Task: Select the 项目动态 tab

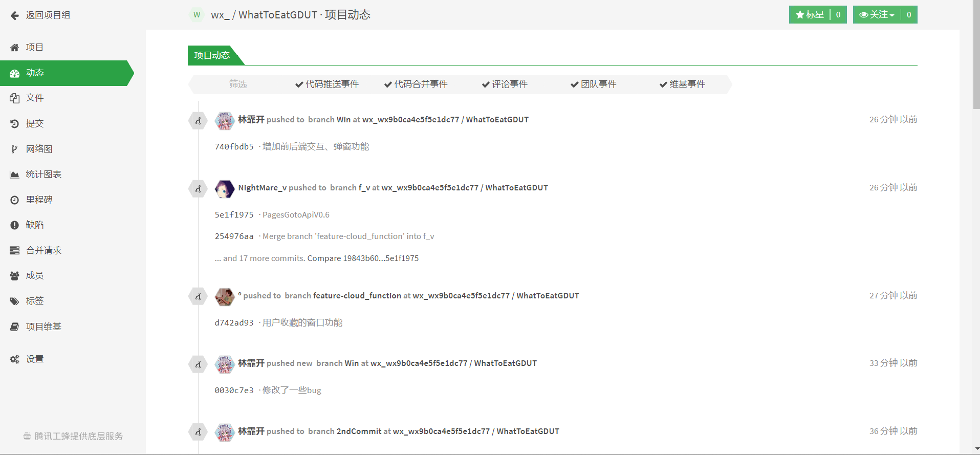Action: (212, 55)
